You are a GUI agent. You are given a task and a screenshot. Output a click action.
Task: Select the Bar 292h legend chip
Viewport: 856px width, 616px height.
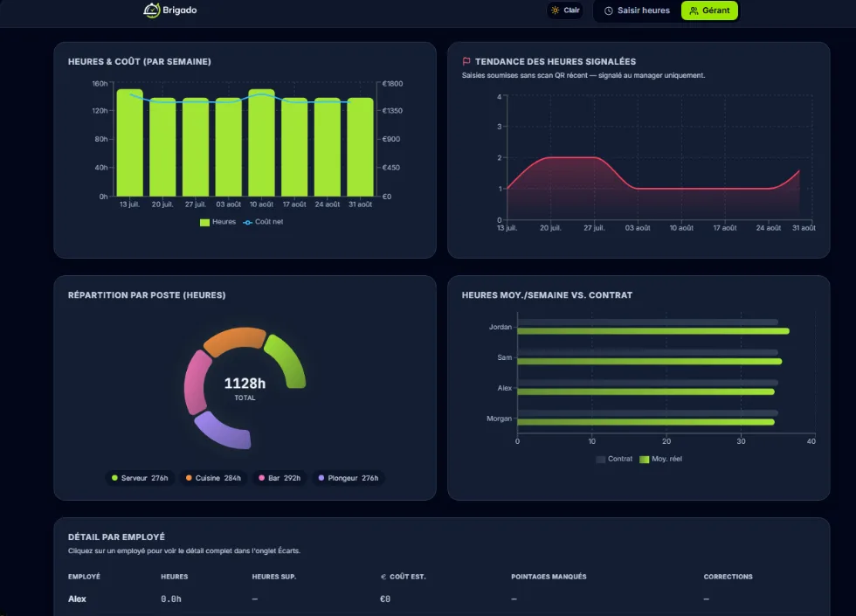(280, 478)
